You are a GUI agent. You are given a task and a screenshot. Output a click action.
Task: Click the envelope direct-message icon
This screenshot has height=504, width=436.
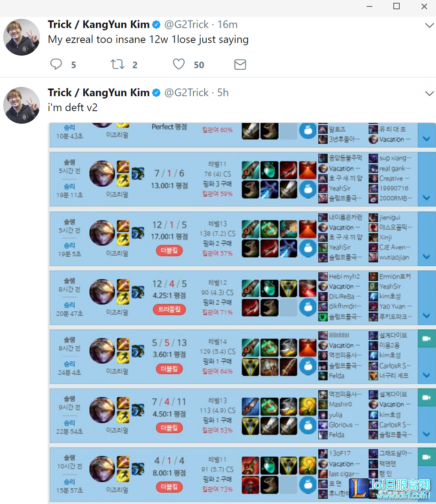point(240,64)
